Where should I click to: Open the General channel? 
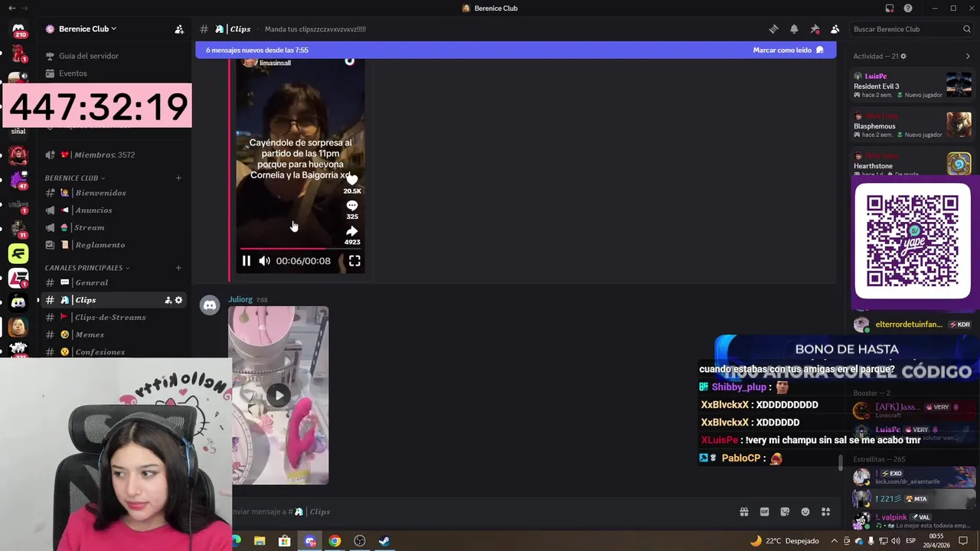pyautogui.click(x=91, y=282)
